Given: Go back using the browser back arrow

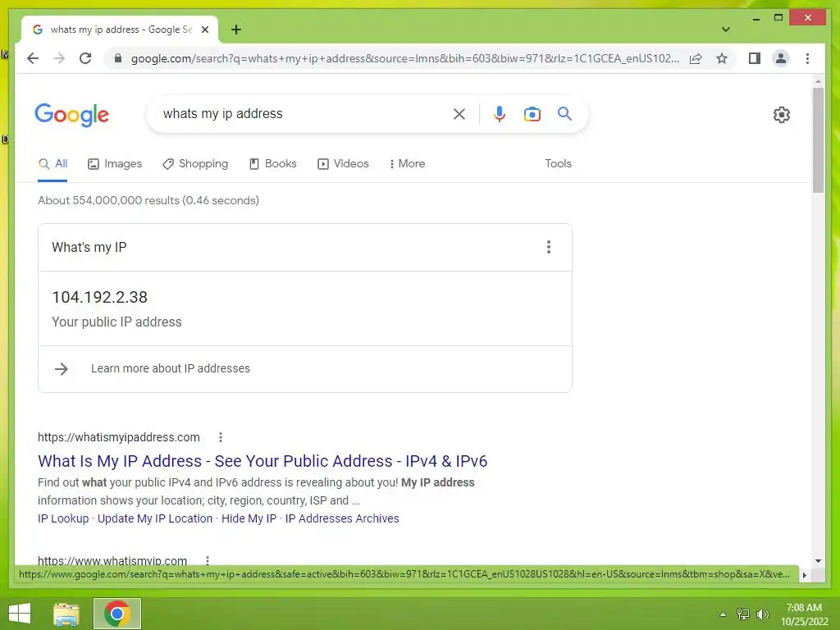Looking at the screenshot, I should click(33, 58).
